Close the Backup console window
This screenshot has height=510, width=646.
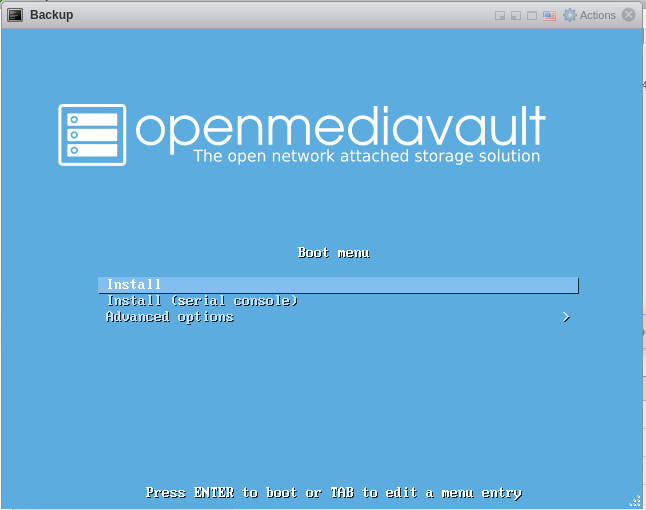(629, 15)
